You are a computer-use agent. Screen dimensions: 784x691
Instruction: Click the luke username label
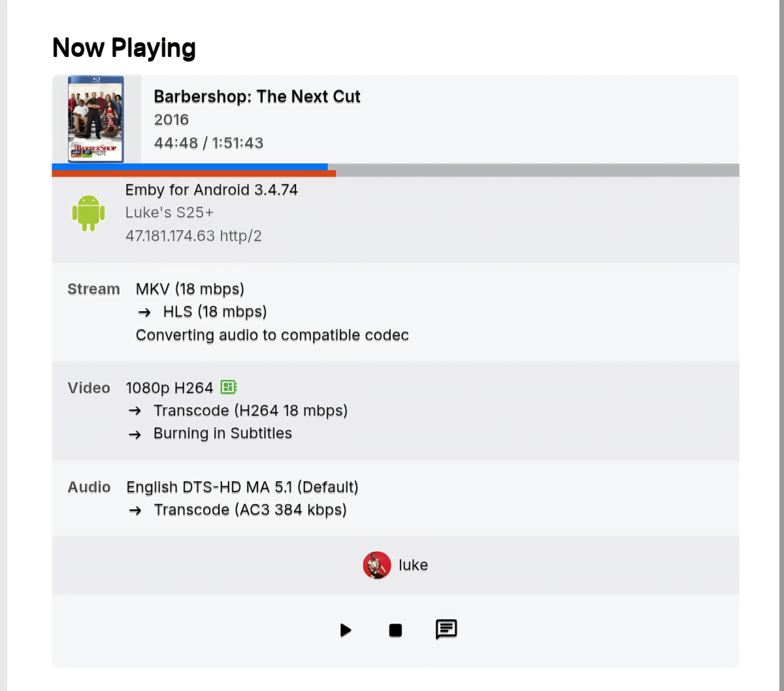[413, 565]
